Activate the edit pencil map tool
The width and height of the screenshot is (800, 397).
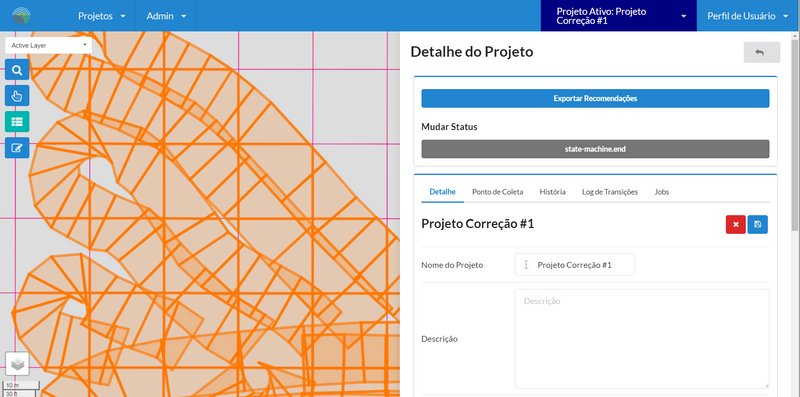tap(17, 148)
